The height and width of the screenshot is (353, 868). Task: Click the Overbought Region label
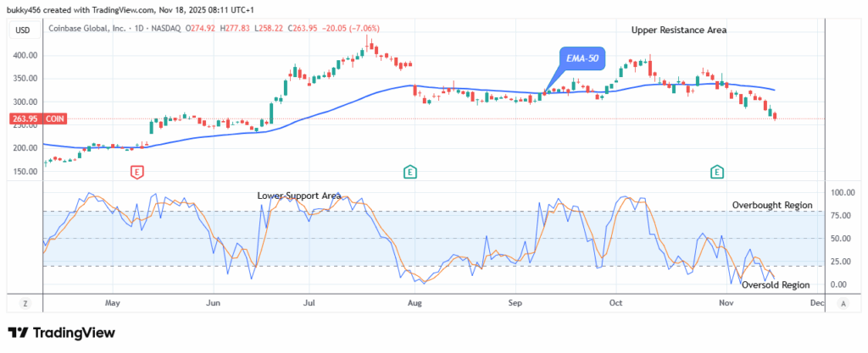tap(772, 205)
